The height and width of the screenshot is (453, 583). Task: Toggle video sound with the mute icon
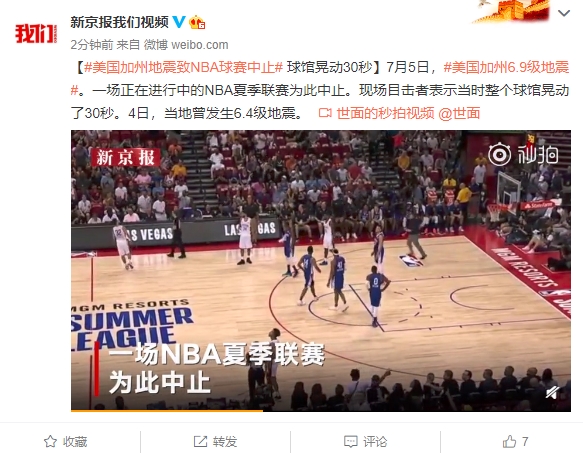point(553,393)
